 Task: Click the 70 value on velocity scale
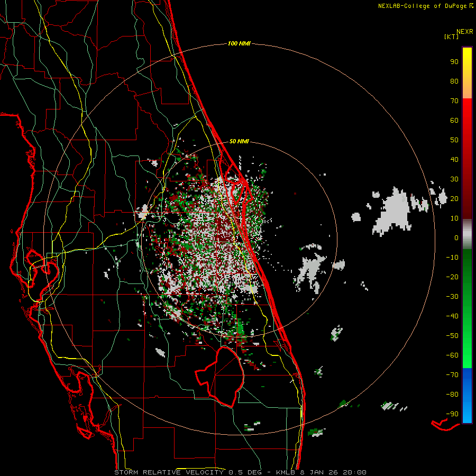pyautogui.click(x=454, y=101)
